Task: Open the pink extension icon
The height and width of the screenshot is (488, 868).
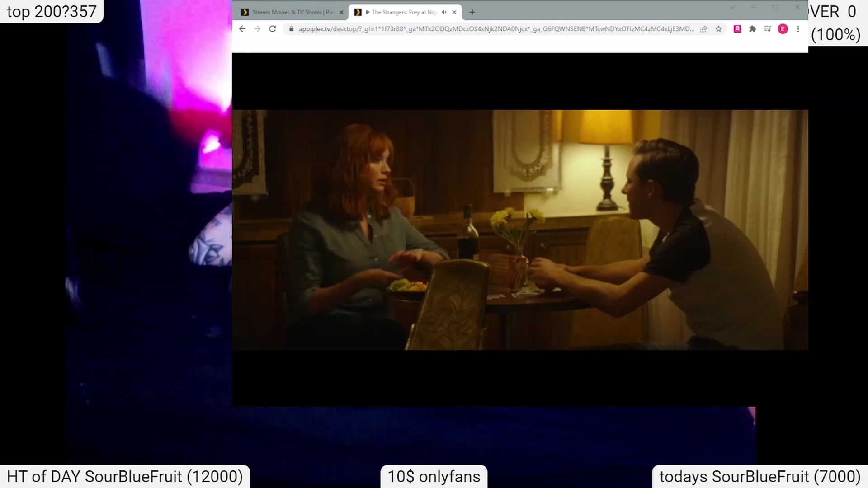Action: point(737,29)
